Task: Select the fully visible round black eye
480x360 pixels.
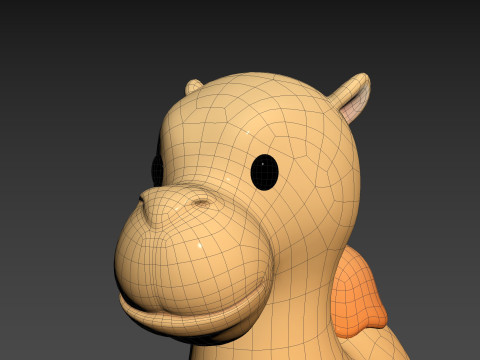Action: point(264,172)
